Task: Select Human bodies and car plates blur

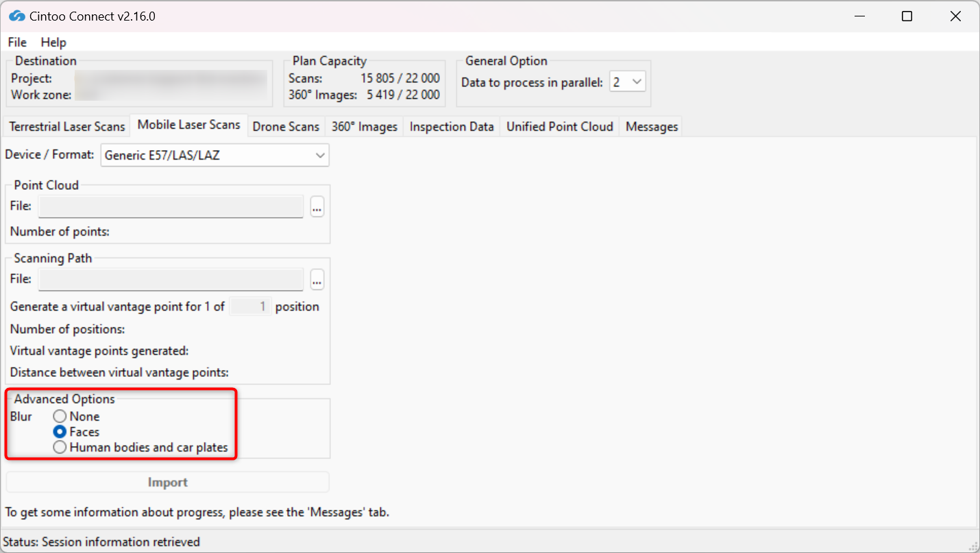Action: [x=140, y=447]
